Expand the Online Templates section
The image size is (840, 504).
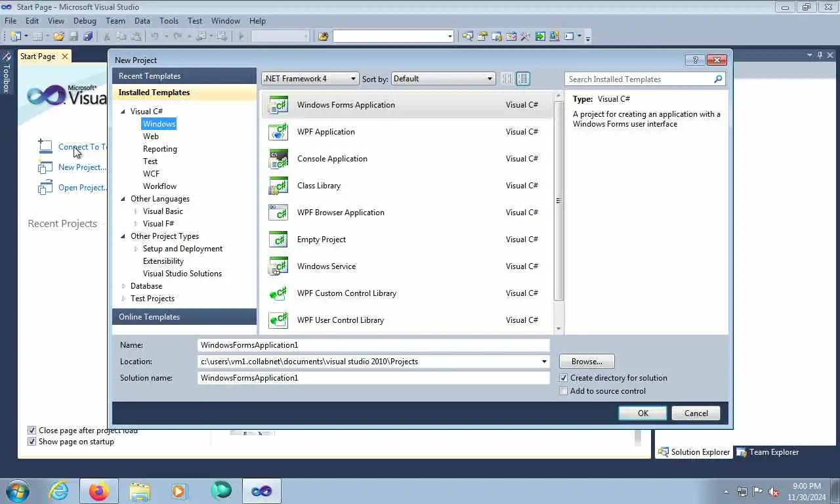point(184,317)
